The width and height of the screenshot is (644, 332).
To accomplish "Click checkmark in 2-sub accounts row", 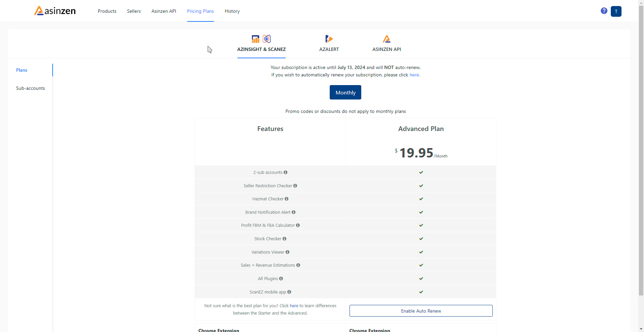I will 421,172.
